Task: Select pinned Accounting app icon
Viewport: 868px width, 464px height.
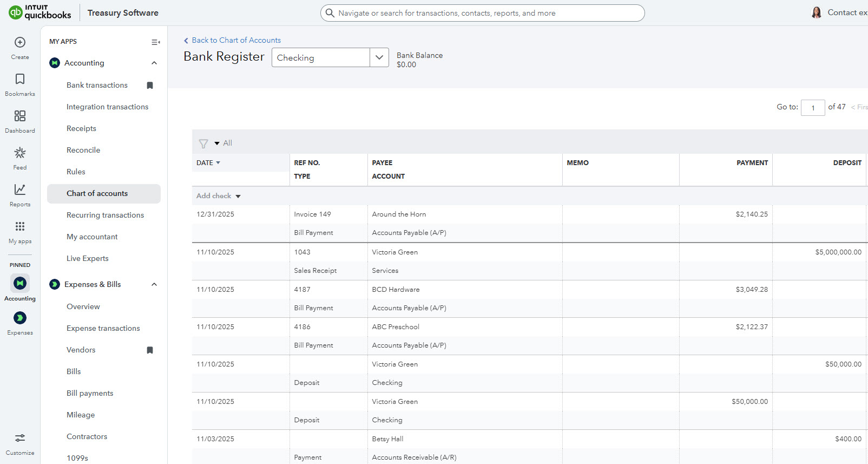Action: pos(20,283)
